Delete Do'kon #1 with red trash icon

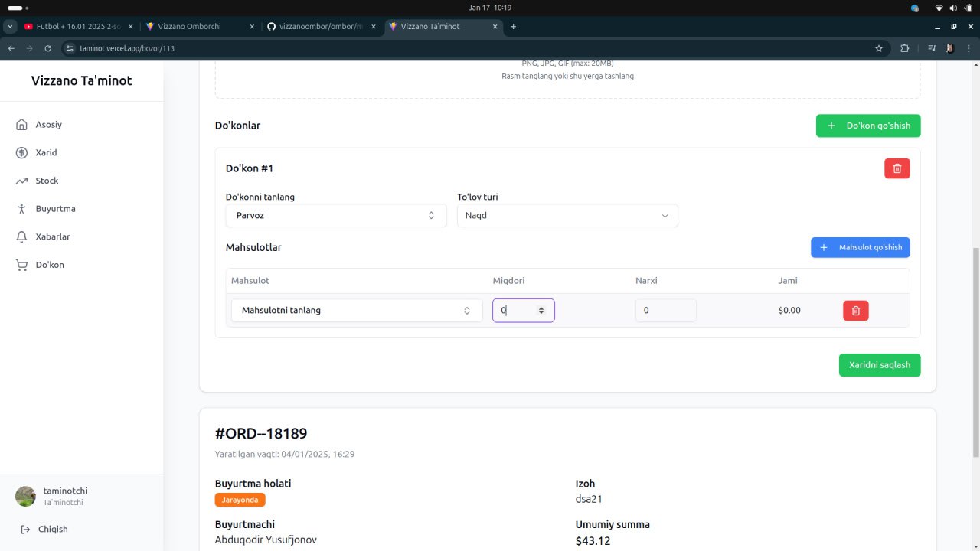897,168
